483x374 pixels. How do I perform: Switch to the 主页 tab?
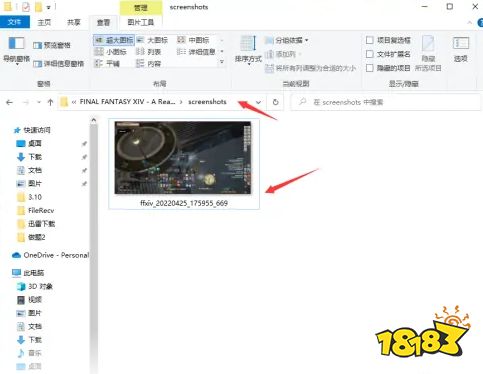[x=44, y=22]
